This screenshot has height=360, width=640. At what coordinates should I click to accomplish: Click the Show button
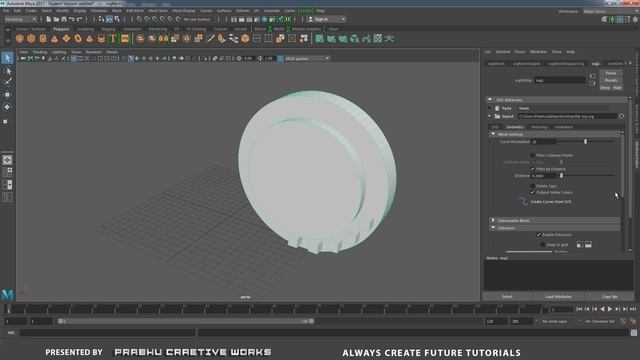pyautogui.click(x=605, y=88)
